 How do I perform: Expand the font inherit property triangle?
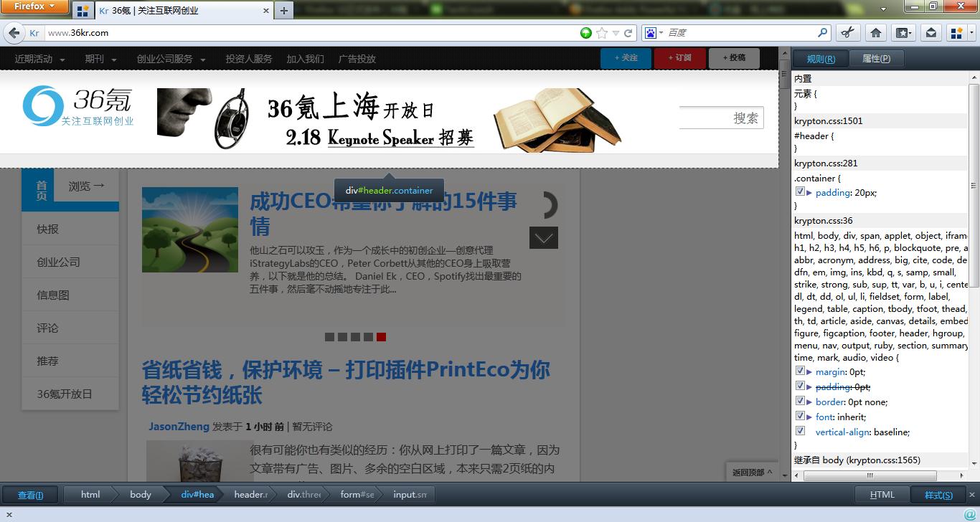click(x=809, y=417)
